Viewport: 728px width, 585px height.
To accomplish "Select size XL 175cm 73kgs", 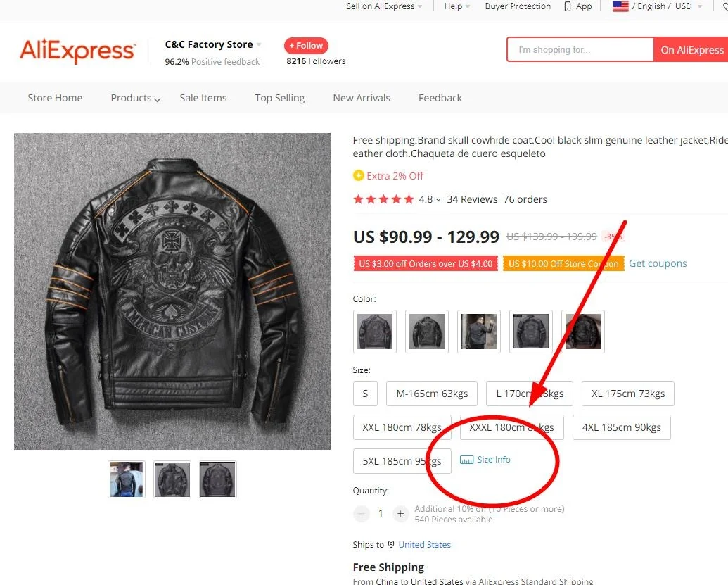I will pos(627,394).
